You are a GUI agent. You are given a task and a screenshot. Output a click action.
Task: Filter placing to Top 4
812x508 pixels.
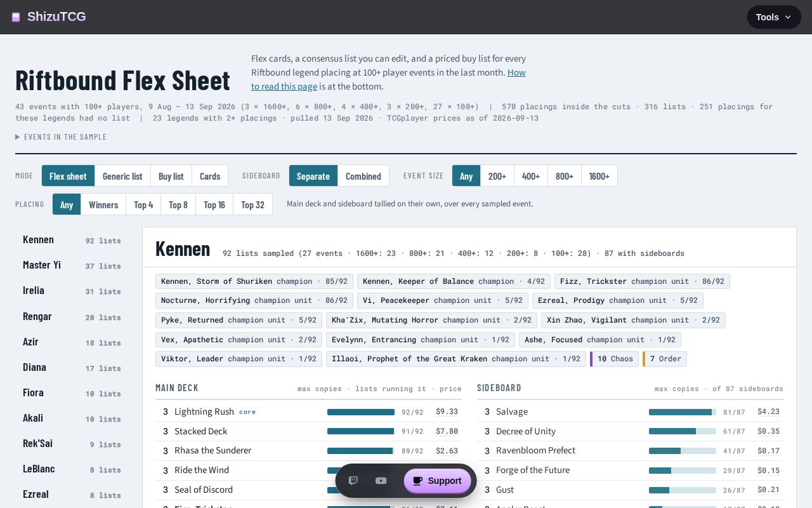tap(143, 204)
